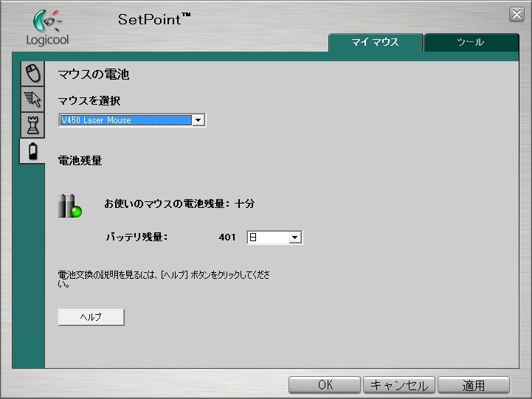Click the 電池残量 section label
The height and width of the screenshot is (399, 532).
80,160
